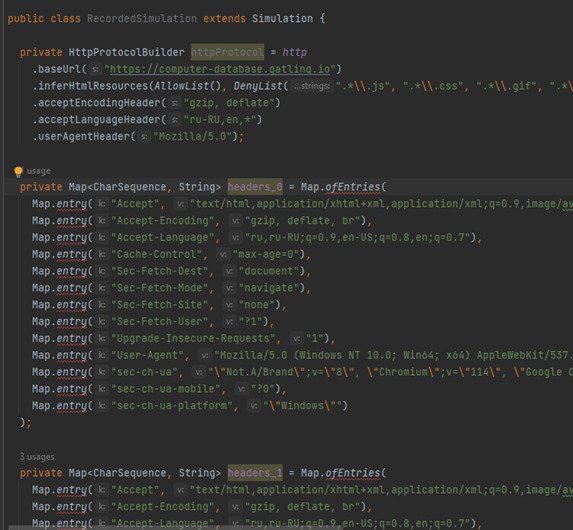The height and width of the screenshot is (530, 573).
Task: Click the "?0" value string
Action: point(263,389)
